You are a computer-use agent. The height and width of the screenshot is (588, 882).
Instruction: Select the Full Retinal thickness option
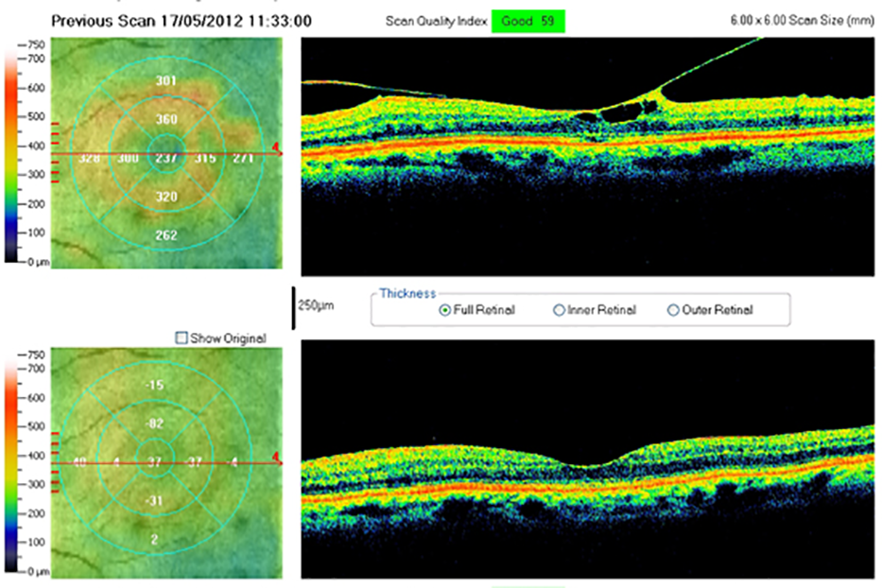[446, 310]
